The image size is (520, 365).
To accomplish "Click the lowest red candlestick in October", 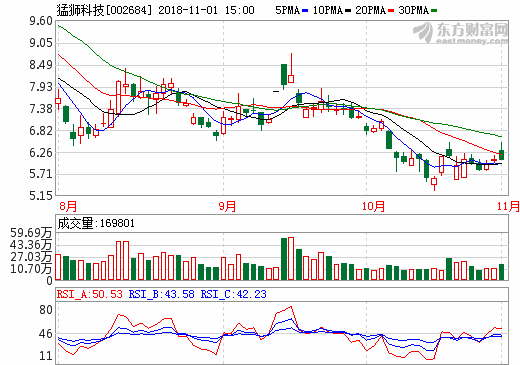I will pyautogui.click(x=434, y=182).
